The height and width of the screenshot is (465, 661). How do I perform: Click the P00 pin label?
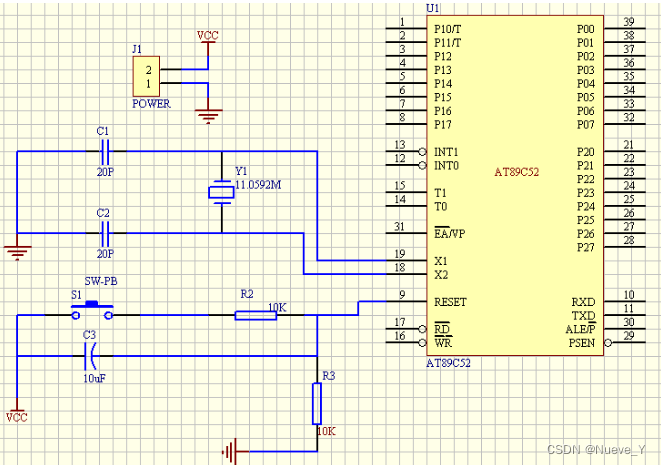tap(586, 29)
